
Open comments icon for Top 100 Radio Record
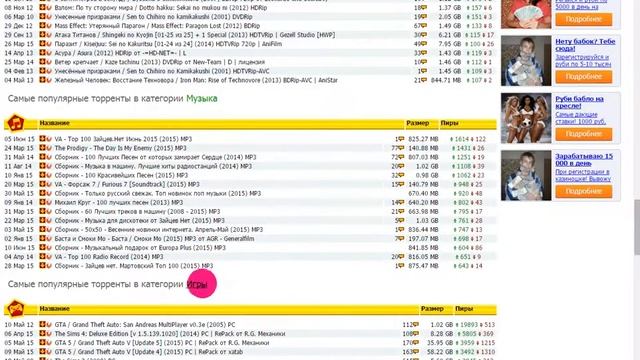tap(401, 257)
